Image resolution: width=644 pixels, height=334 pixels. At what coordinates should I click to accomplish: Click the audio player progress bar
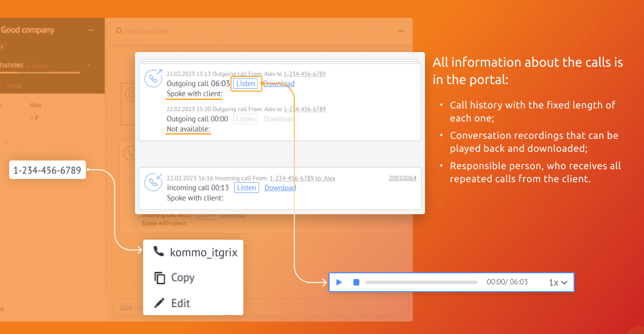coord(421,282)
